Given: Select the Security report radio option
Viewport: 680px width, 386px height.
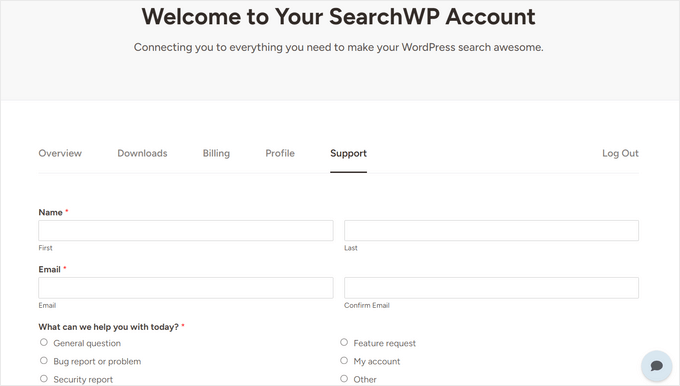Looking at the screenshot, I should [44, 379].
